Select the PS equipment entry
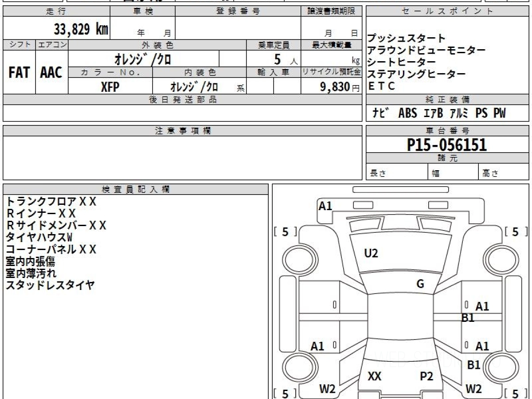Viewport: 532px width, 399px height. point(481,113)
